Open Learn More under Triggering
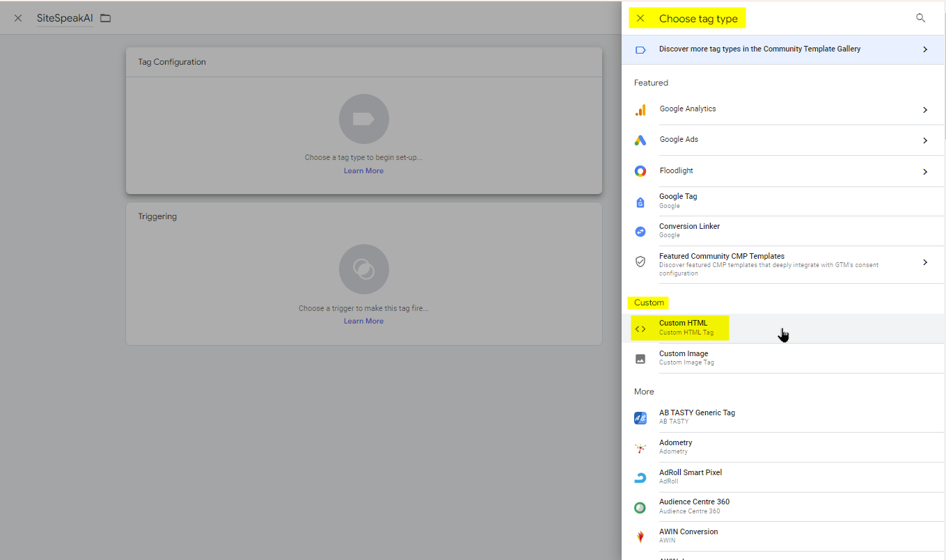 (363, 321)
